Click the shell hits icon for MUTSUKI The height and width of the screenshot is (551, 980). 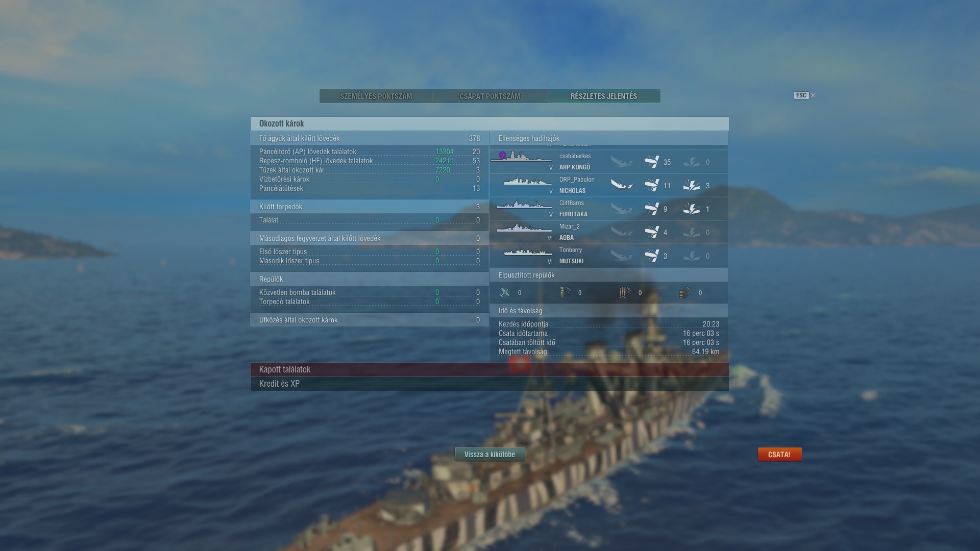pos(652,256)
